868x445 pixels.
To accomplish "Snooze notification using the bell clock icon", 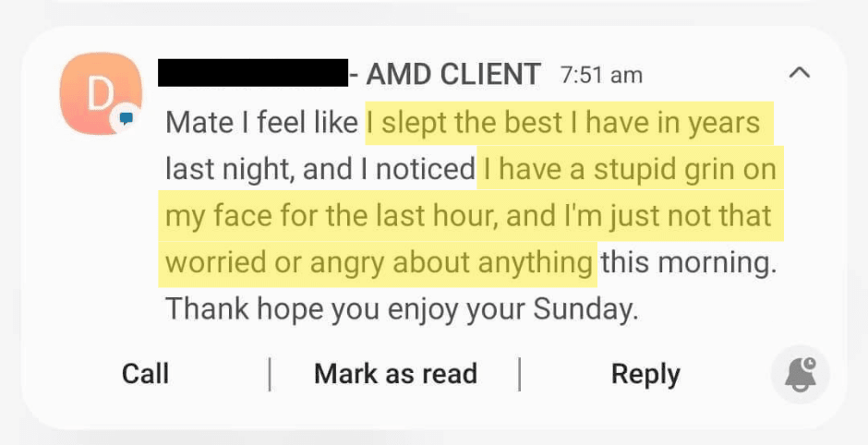I will click(801, 375).
